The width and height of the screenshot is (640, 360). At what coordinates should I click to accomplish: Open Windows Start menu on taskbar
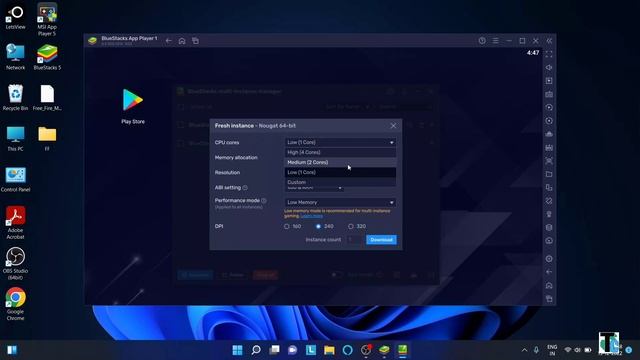[237, 350]
